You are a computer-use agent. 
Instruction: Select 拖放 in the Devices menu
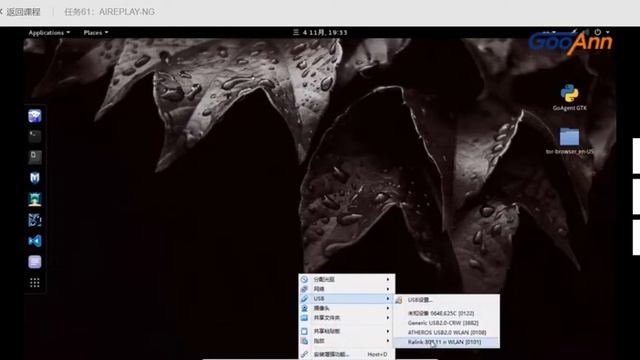[x=347, y=341]
